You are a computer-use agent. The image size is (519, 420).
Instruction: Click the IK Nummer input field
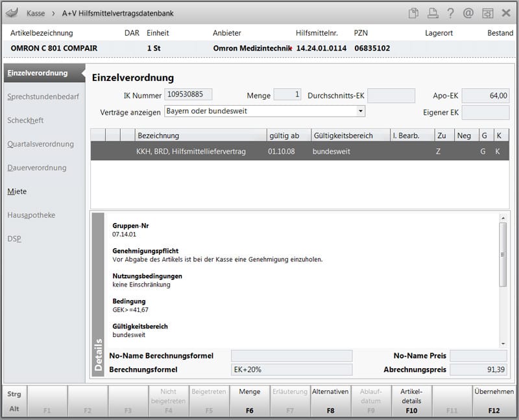(188, 95)
